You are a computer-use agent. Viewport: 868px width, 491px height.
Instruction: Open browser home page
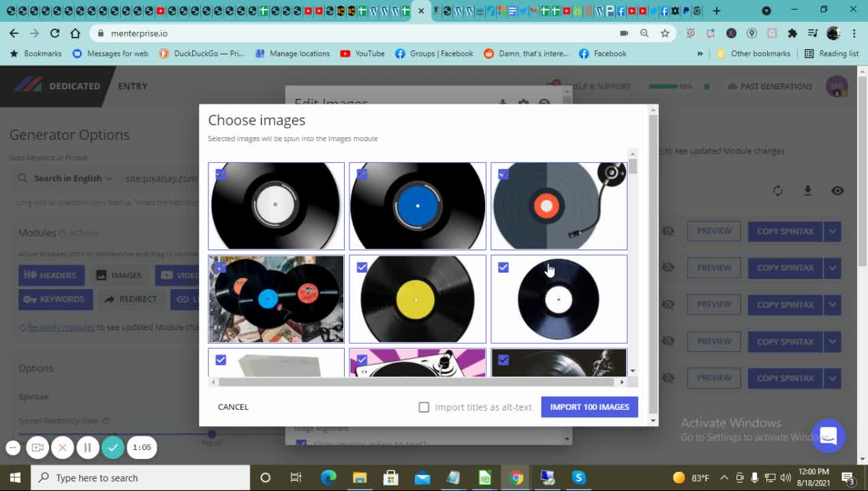pyautogui.click(x=75, y=33)
